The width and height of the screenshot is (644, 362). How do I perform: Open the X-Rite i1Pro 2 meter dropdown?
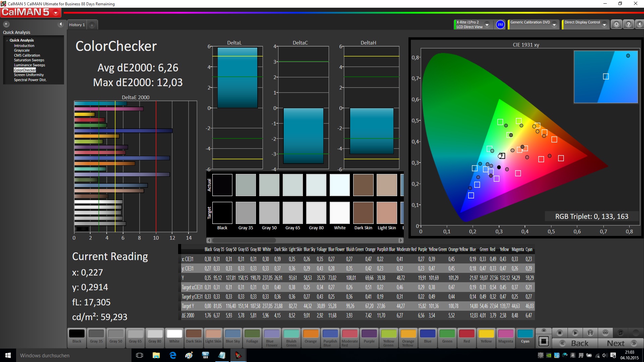(x=487, y=25)
